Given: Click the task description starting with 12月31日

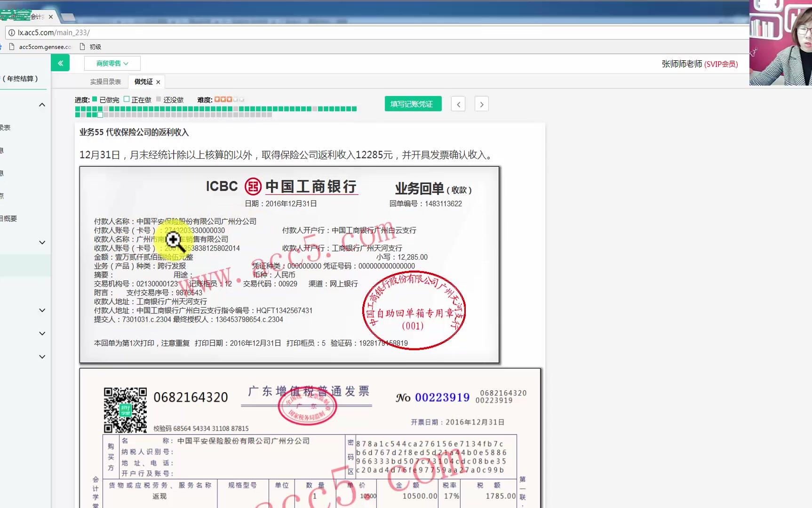Looking at the screenshot, I should coord(286,155).
